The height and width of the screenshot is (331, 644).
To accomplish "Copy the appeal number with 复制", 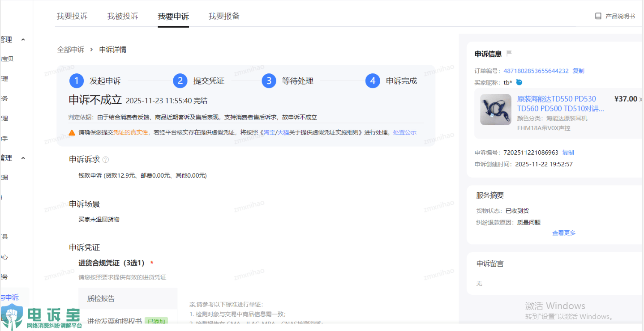I will (568, 153).
